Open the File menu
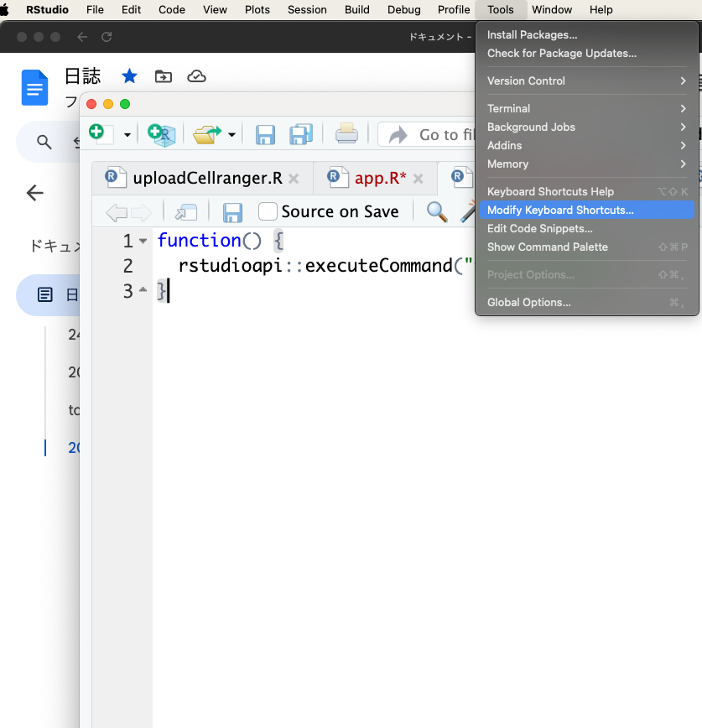Image resolution: width=702 pixels, height=728 pixels. [x=95, y=10]
